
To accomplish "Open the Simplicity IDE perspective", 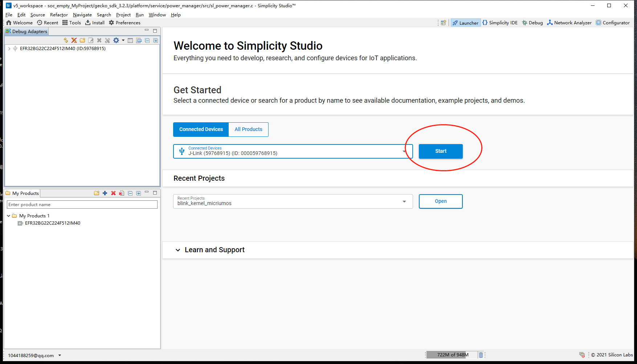I will [500, 23].
